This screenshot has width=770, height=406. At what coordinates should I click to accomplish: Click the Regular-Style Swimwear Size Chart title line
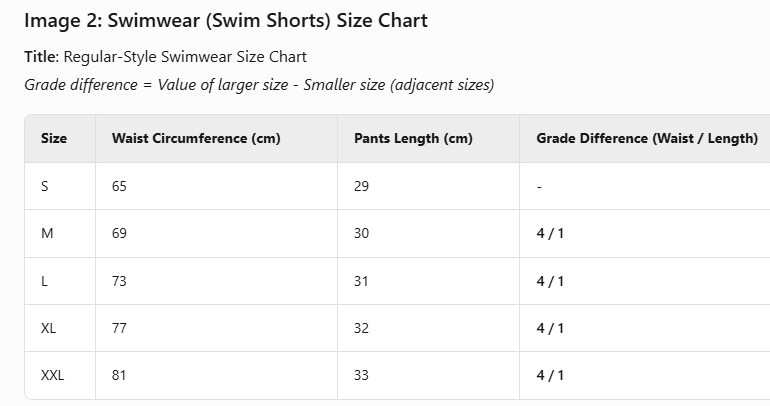[x=165, y=56]
